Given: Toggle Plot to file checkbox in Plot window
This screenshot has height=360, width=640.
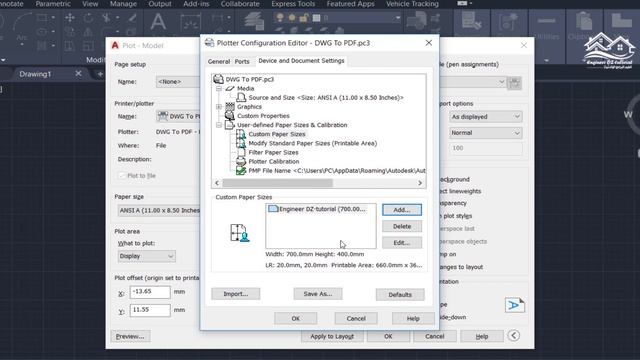Looking at the screenshot, I should (x=122, y=176).
